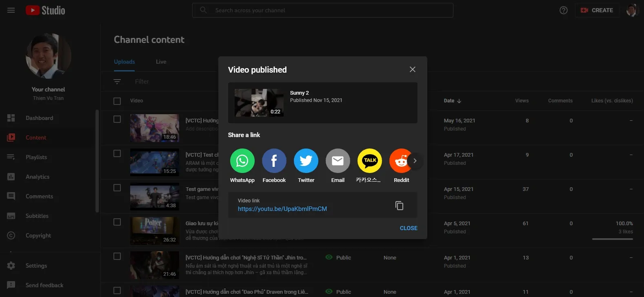Select the Draven video's checkbox
Image resolution: width=644 pixels, height=297 pixels.
pos(117,290)
